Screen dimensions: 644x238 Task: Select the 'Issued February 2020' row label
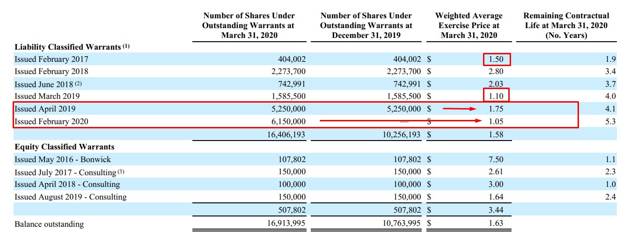[51, 121]
